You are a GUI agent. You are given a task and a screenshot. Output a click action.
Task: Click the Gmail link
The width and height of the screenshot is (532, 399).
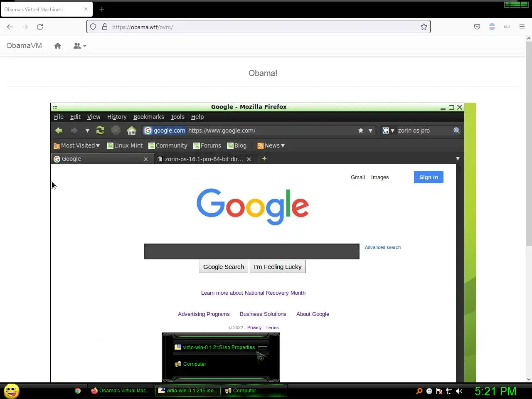coord(357,177)
